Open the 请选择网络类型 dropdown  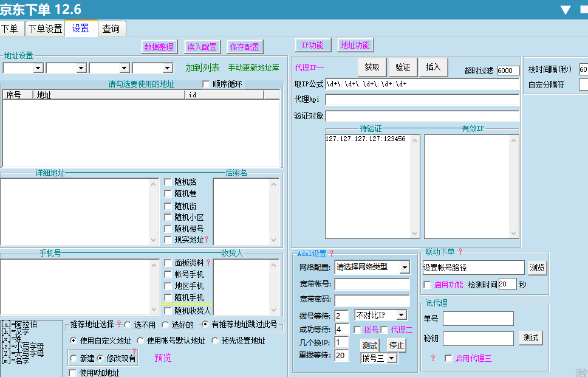[x=405, y=267]
